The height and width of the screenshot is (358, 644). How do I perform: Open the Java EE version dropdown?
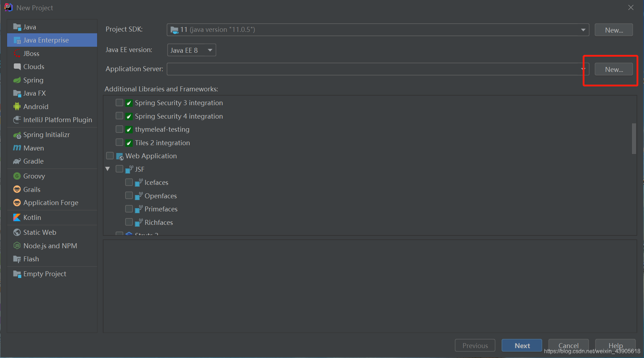click(191, 50)
